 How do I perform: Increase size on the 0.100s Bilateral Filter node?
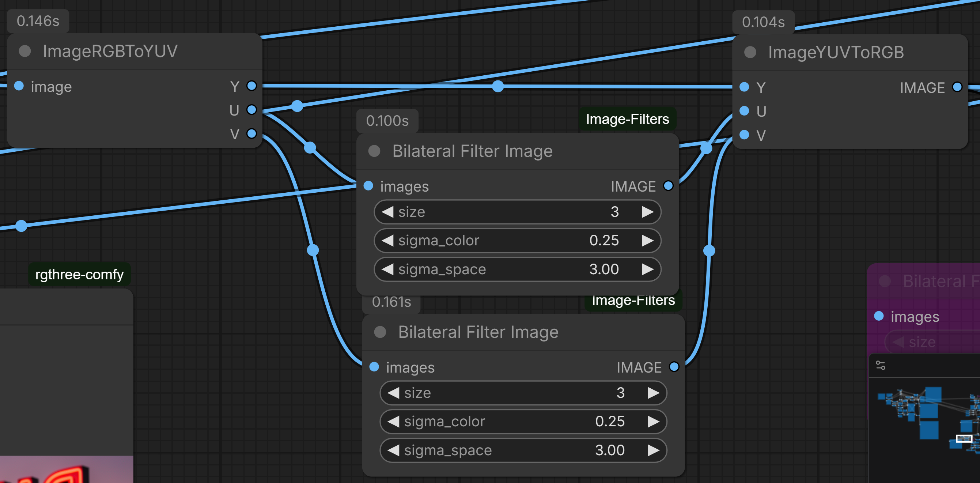pyautogui.click(x=647, y=212)
